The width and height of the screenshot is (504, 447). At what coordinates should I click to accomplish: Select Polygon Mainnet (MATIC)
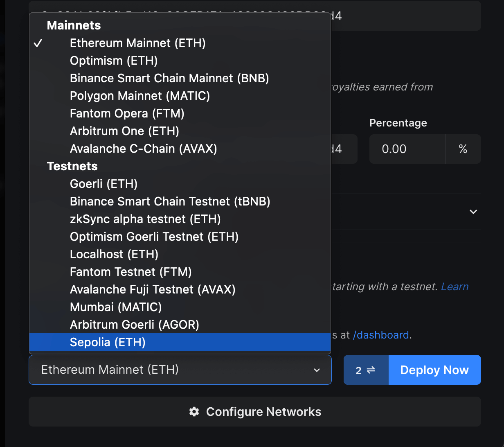pyautogui.click(x=139, y=95)
